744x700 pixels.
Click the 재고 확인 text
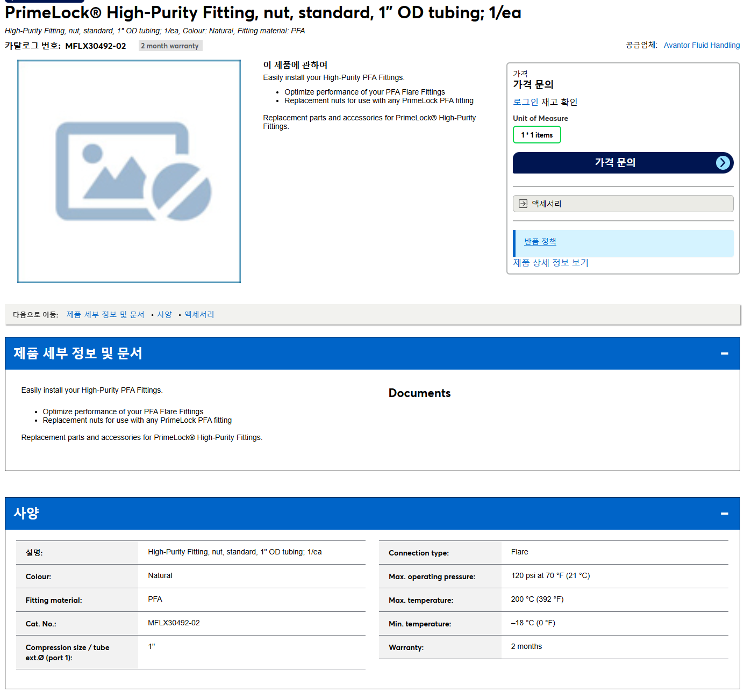(x=559, y=102)
